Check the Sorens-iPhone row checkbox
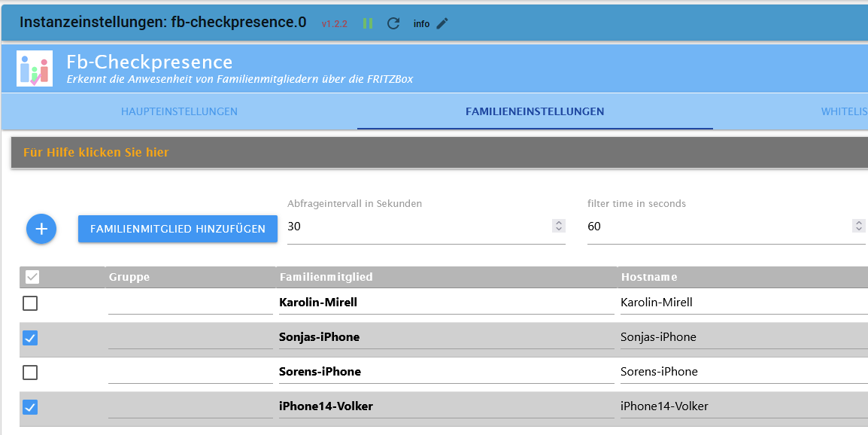Viewport: 868px width, 435px height. coord(30,373)
